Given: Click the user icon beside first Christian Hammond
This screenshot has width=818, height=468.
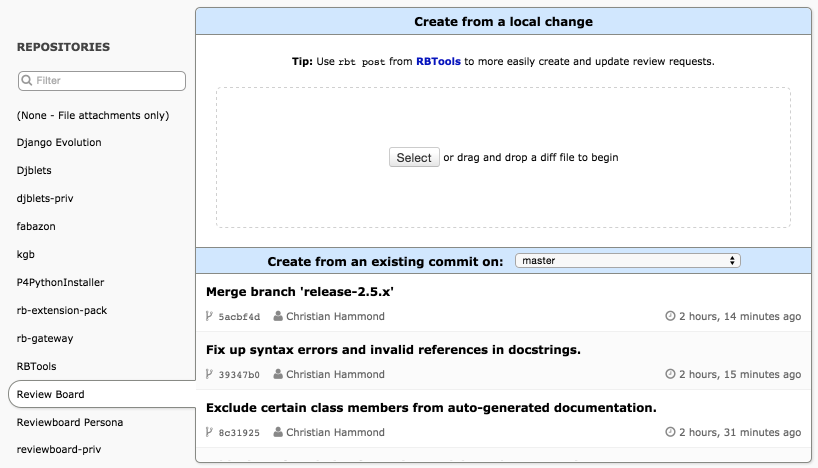Looking at the screenshot, I should click(278, 316).
